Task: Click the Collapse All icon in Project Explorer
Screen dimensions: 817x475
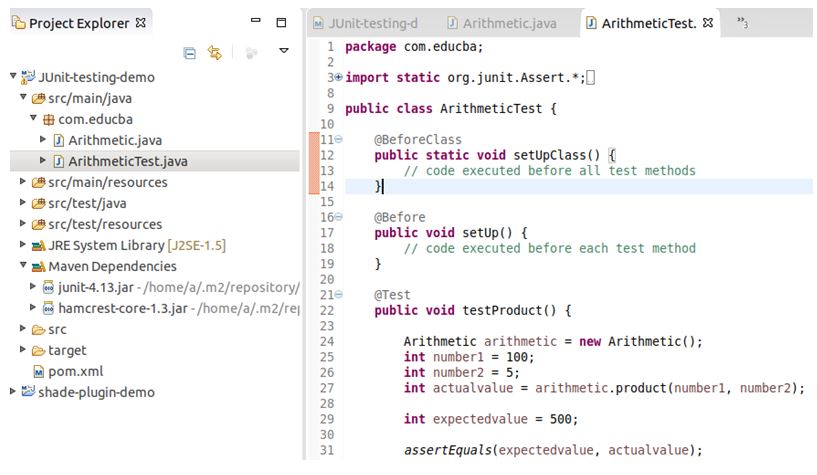Action: click(x=190, y=53)
